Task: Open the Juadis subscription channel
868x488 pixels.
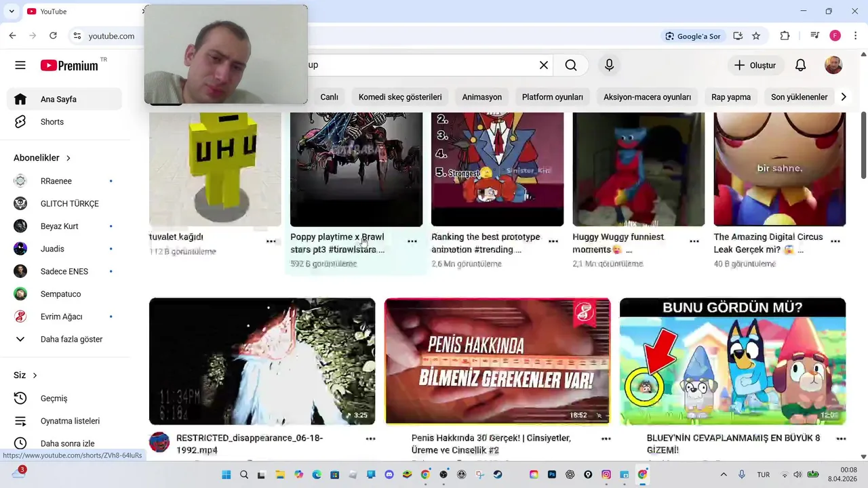Action: (64, 249)
